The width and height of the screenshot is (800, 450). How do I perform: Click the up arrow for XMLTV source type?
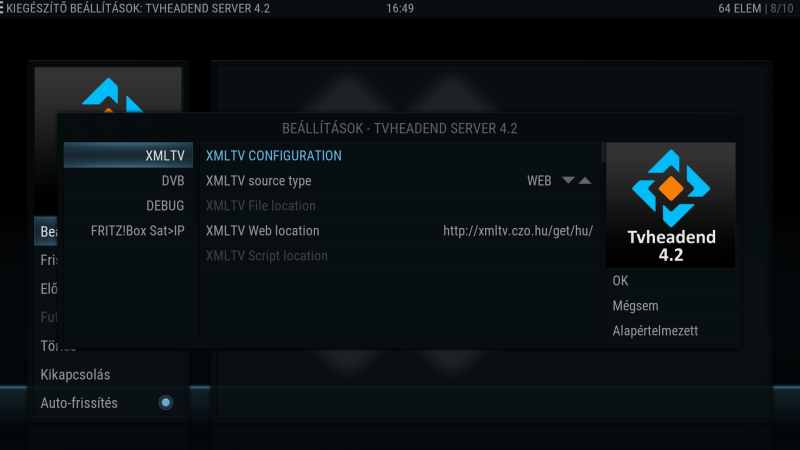point(585,180)
